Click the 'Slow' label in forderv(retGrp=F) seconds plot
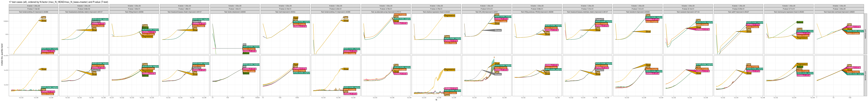This screenshot has height=102, width=868. click(x=44, y=69)
